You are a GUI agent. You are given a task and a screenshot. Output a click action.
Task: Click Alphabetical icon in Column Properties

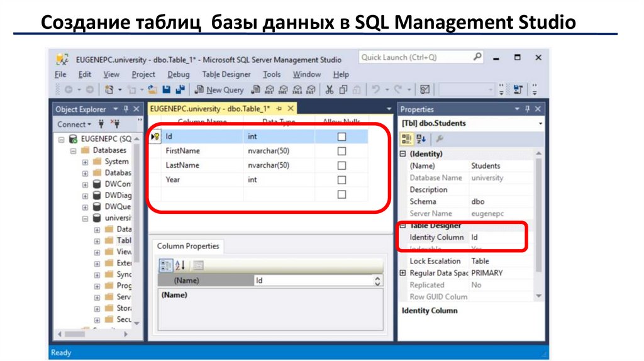coord(180,265)
